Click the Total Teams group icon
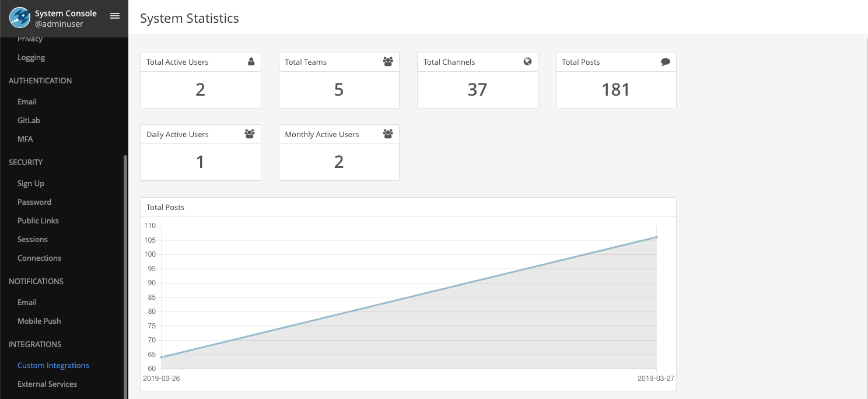868x399 pixels. coord(388,62)
